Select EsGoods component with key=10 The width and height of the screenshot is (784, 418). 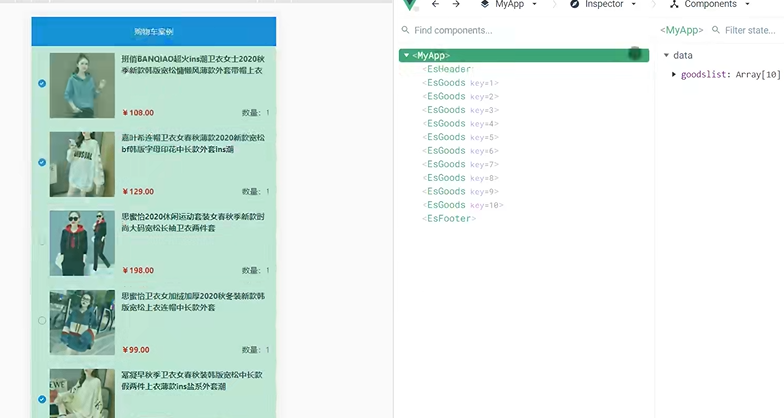coord(463,204)
